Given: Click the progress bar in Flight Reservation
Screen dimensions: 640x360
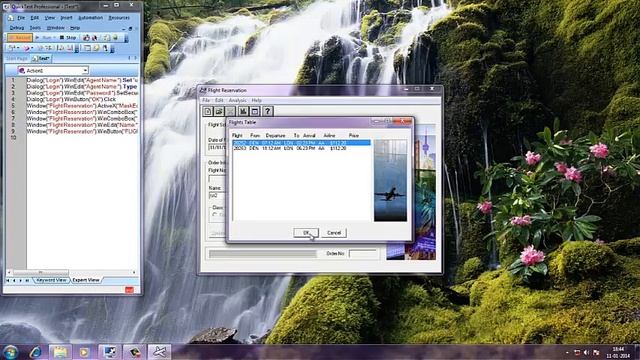Looking at the screenshot, I should 262,254.
